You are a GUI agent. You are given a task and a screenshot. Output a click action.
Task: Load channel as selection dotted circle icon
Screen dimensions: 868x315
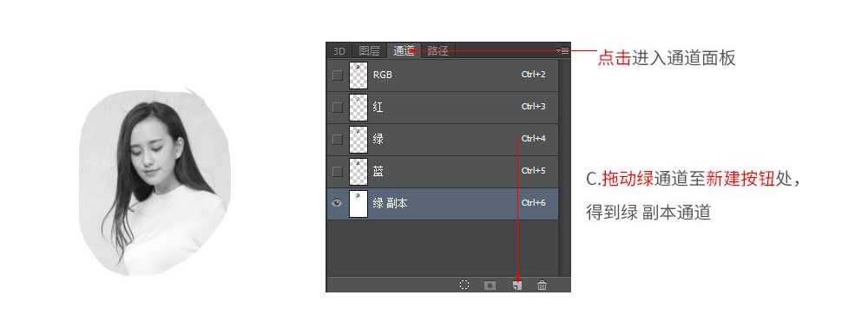pyautogui.click(x=464, y=285)
